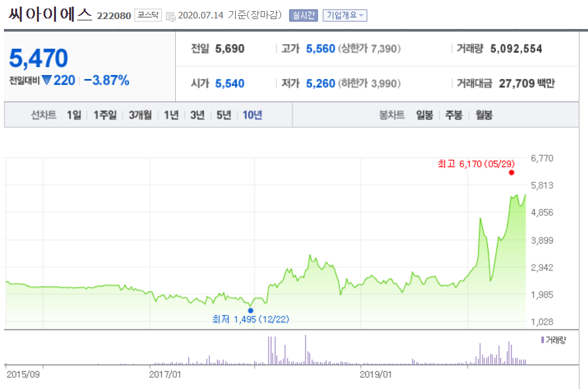588x389 pixels.
Task: Switch the chart to the 3개월 range
Action: (140, 115)
